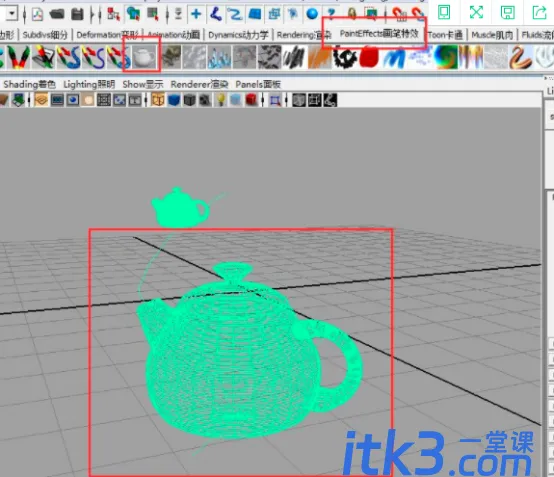
Task: Click the New Scene icon
Action: (x=37, y=14)
